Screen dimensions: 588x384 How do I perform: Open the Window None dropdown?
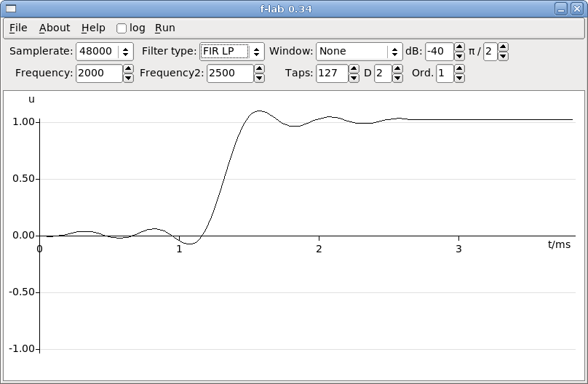point(359,52)
